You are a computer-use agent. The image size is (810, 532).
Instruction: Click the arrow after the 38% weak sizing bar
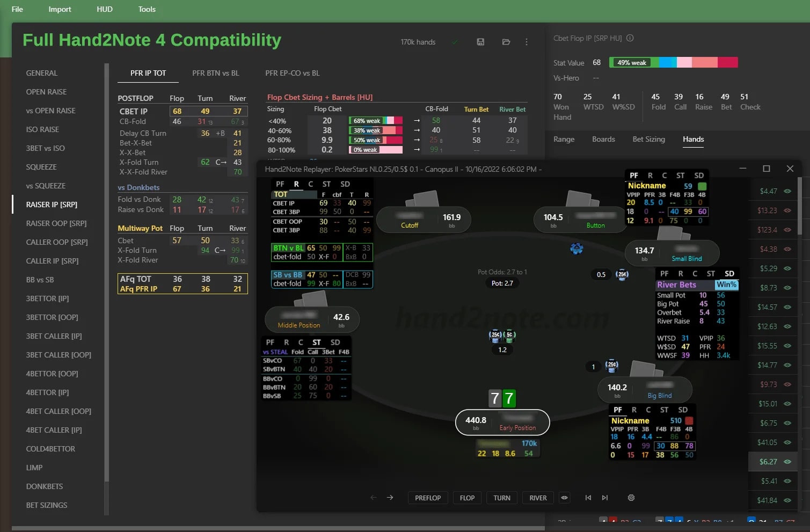coord(417,130)
